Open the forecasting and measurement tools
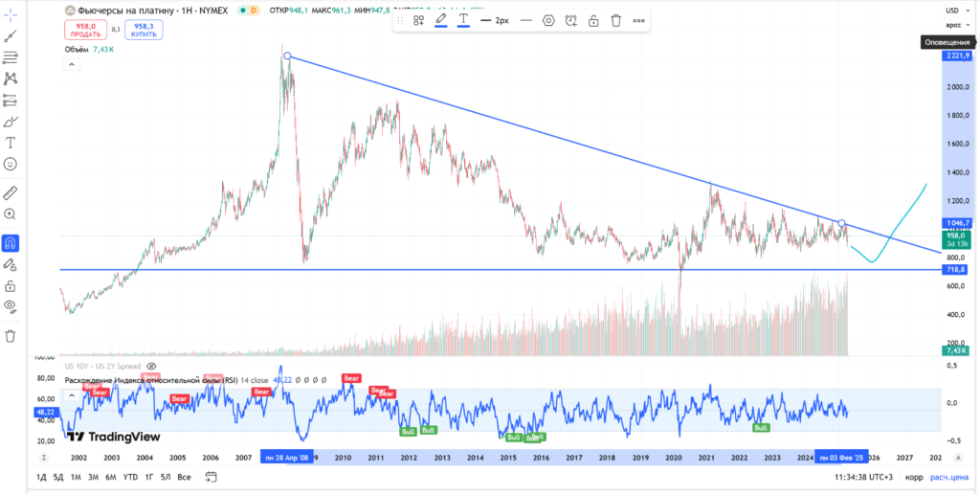 (10, 101)
